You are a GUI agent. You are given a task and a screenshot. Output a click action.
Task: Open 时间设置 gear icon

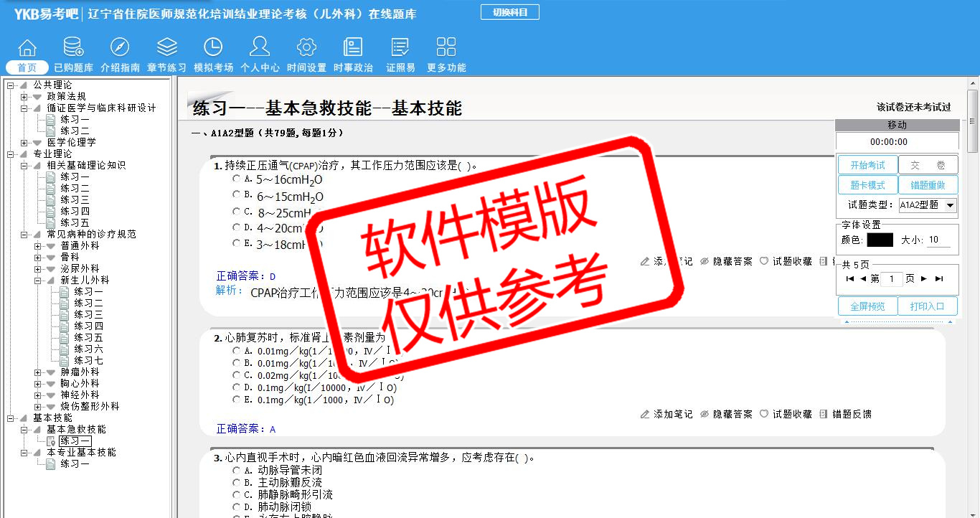tap(306, 48)
